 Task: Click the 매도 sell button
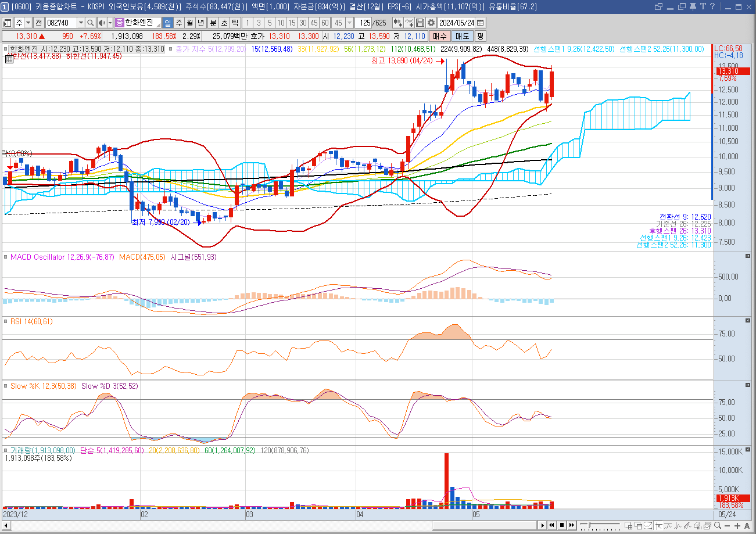(462, 35)
